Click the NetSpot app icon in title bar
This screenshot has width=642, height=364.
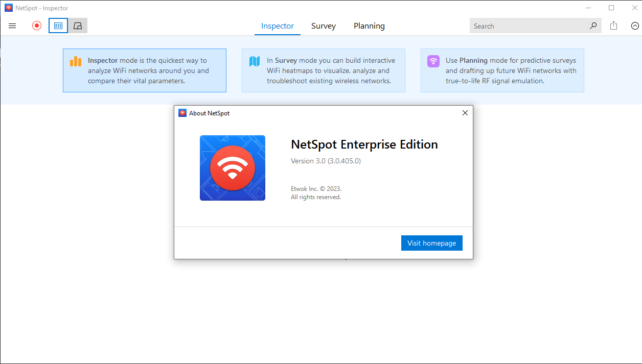[9, 8]
